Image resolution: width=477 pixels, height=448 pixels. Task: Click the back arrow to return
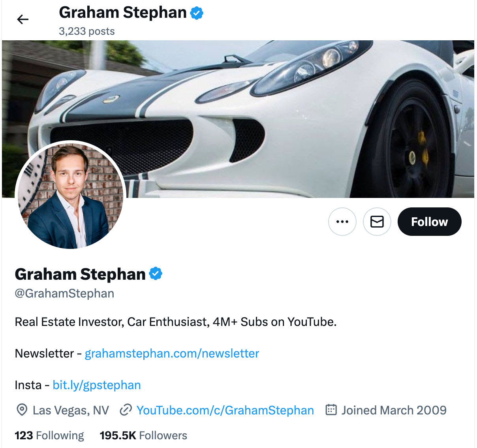23,19
